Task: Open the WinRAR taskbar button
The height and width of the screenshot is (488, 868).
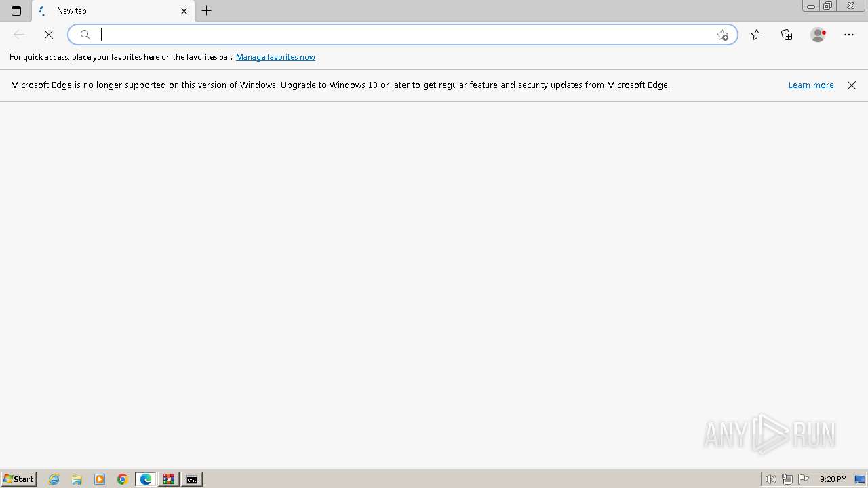Action: [169, 479]
